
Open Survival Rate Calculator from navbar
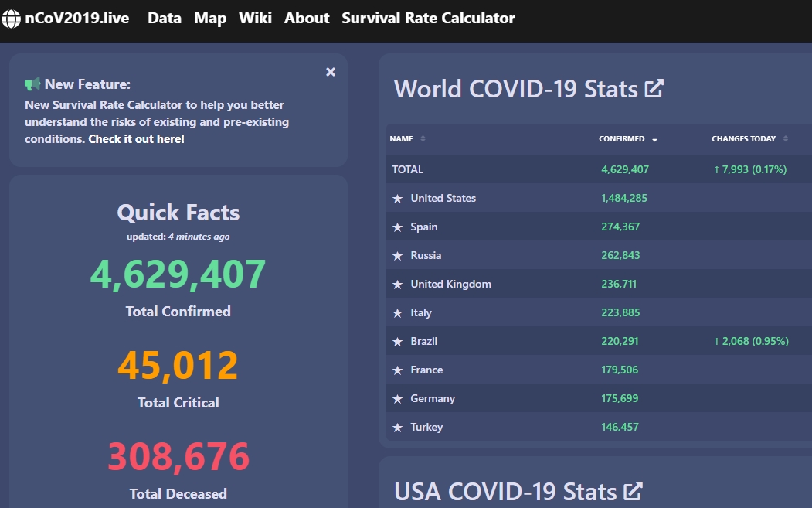428,18
